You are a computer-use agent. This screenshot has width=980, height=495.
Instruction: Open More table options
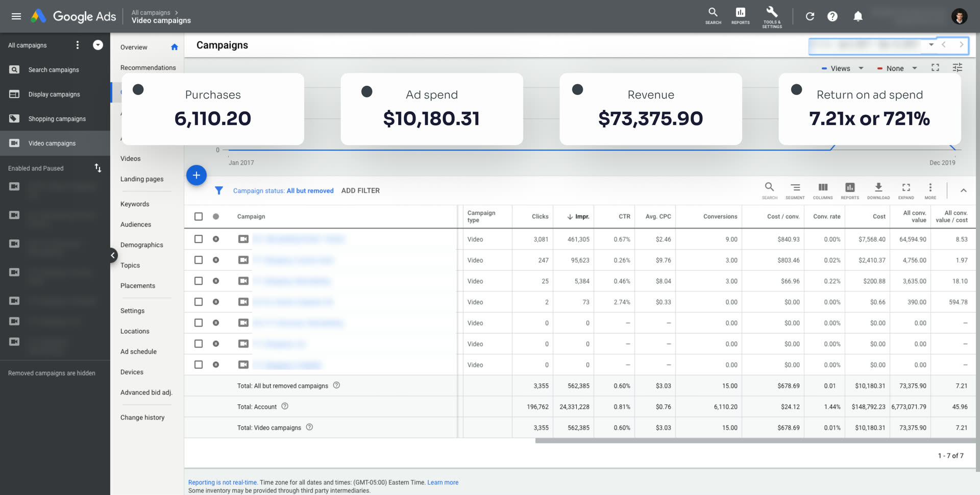(930, 190)
